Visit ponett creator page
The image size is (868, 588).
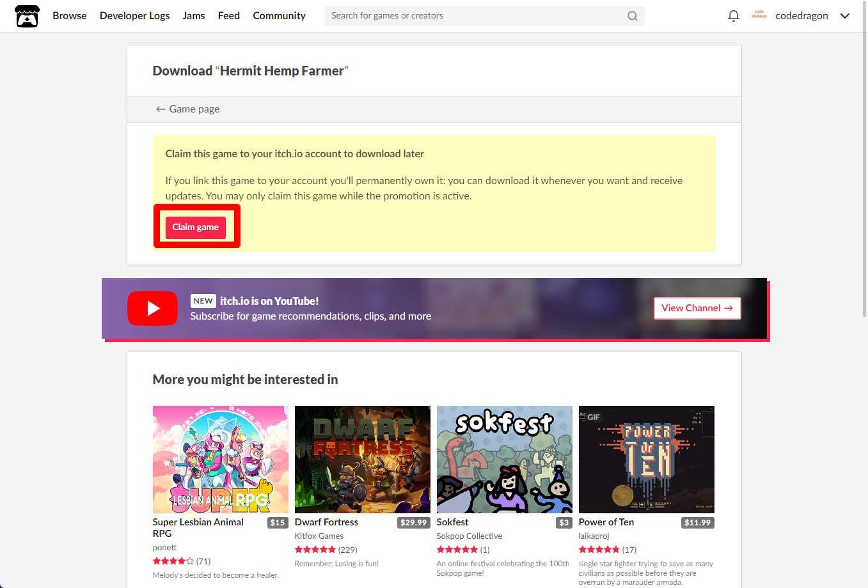(165, 548)
